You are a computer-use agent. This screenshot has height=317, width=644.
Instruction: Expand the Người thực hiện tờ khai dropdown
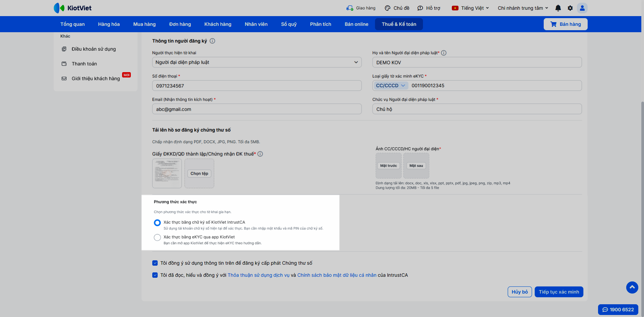(257, 62)
